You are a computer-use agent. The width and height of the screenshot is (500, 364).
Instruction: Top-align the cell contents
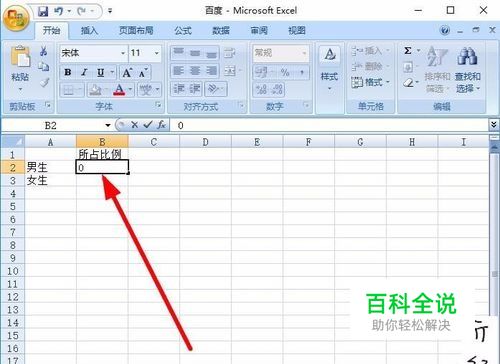[x=179, y=52]
